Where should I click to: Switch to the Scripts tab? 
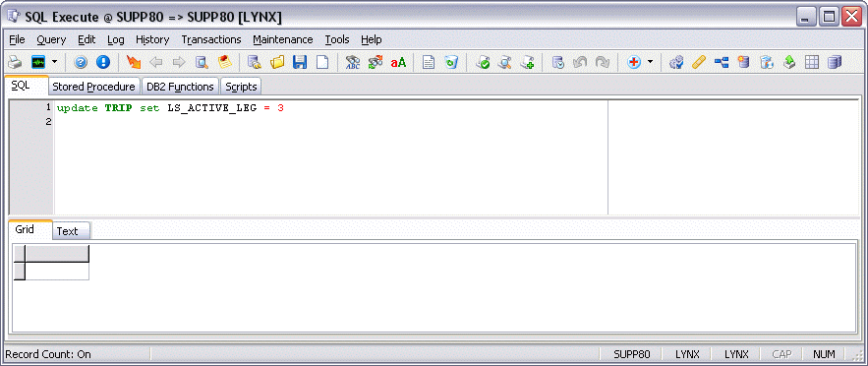(x=241, y=87)
